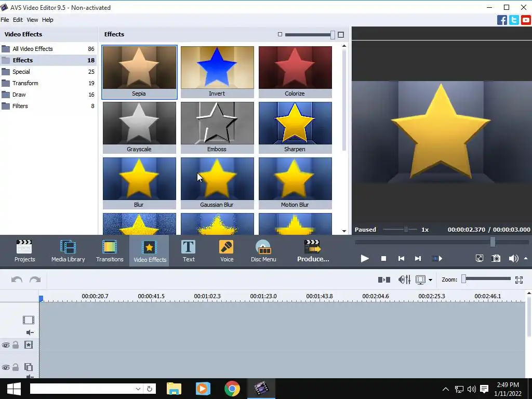The image size is (532, 399).
Task: Set largest thumbnail size icon
Action: click(x=341, y=35)
